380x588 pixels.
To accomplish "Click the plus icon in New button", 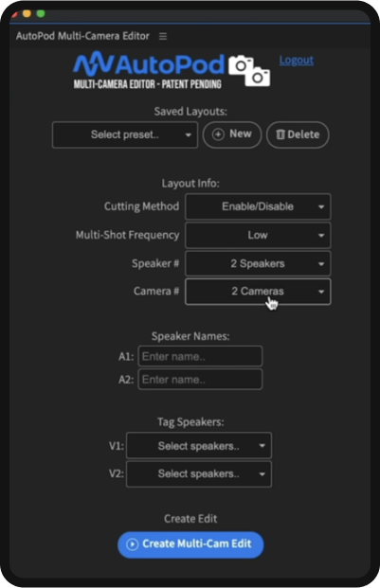I will pos(218,134).
